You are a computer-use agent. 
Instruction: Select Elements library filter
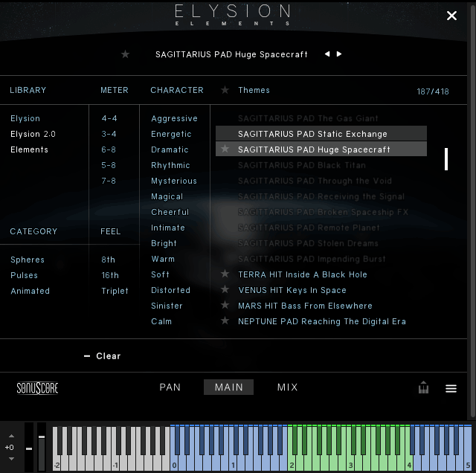pos(29,149)
